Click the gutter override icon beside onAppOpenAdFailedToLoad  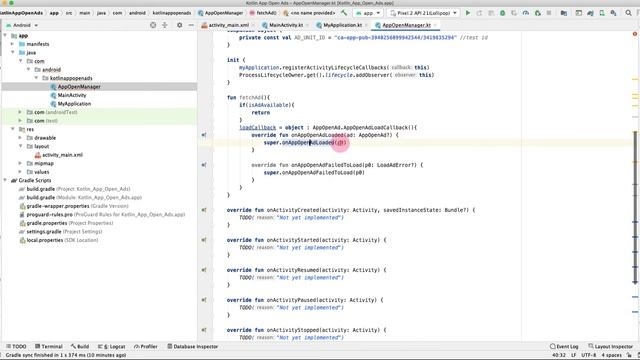coord(204,165)
